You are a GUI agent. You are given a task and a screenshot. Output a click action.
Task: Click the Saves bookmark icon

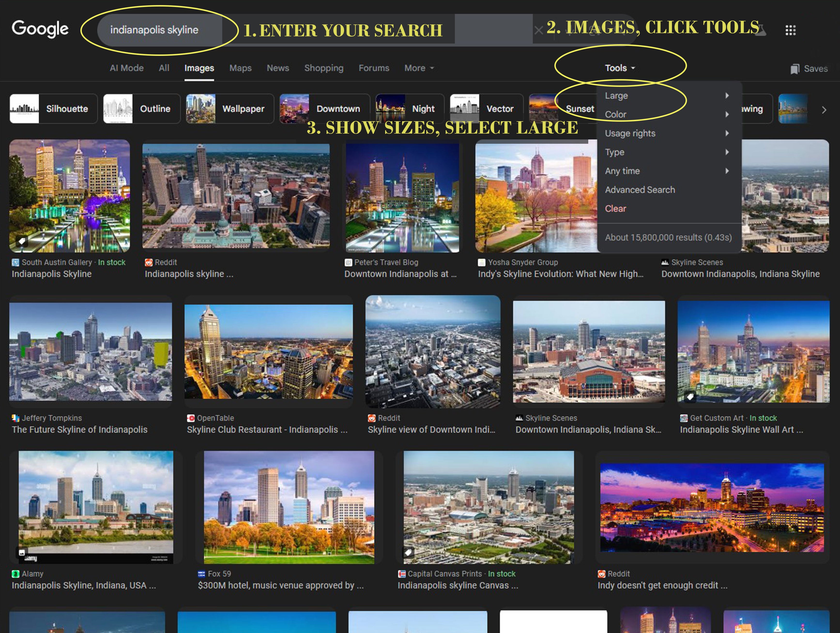click(x=795, y=69)
